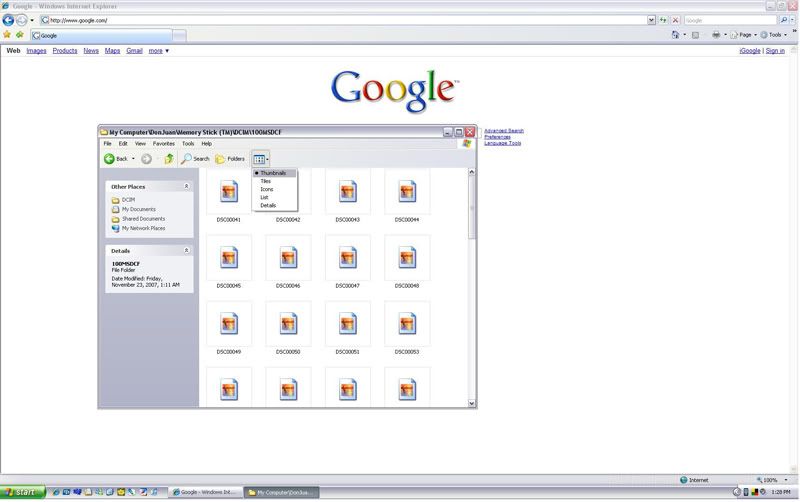The height and width of the screenshot is (502, 800).
Task: Go back in the Explorer folder window
Action: (116, 159)
